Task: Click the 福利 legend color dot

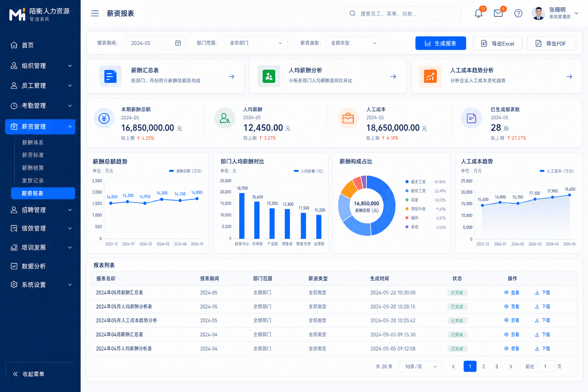Action: tap(407, 218)
